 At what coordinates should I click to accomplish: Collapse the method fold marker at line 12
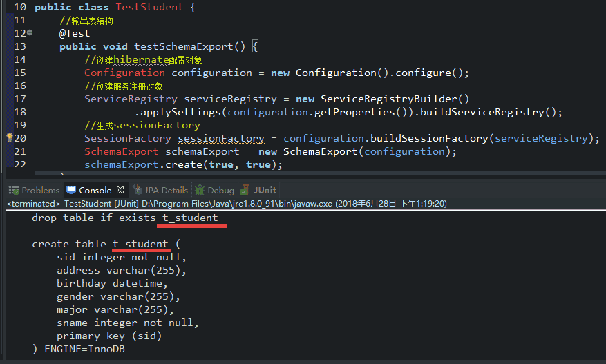coord(30,33)
